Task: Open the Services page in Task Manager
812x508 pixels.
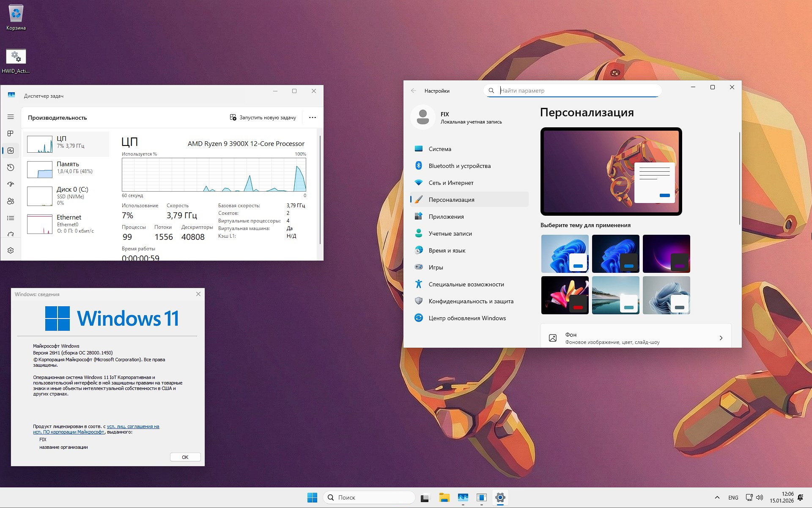Action: 10,234
